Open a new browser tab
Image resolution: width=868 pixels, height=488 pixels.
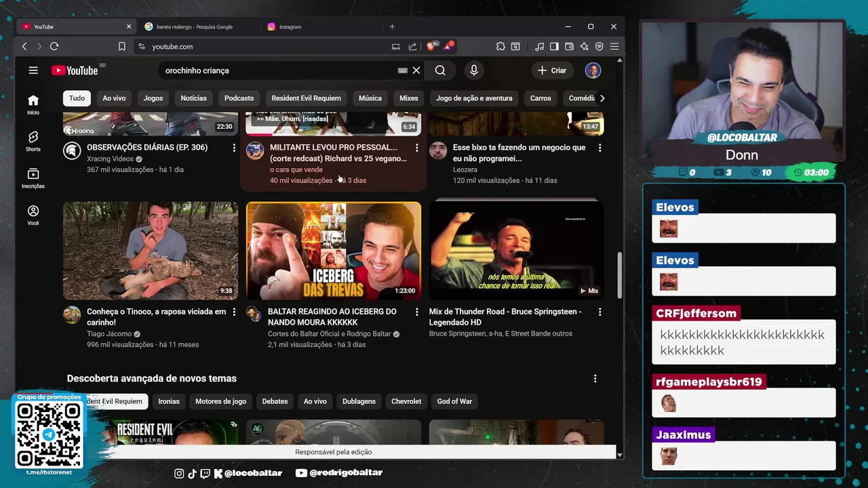[392, 26]
